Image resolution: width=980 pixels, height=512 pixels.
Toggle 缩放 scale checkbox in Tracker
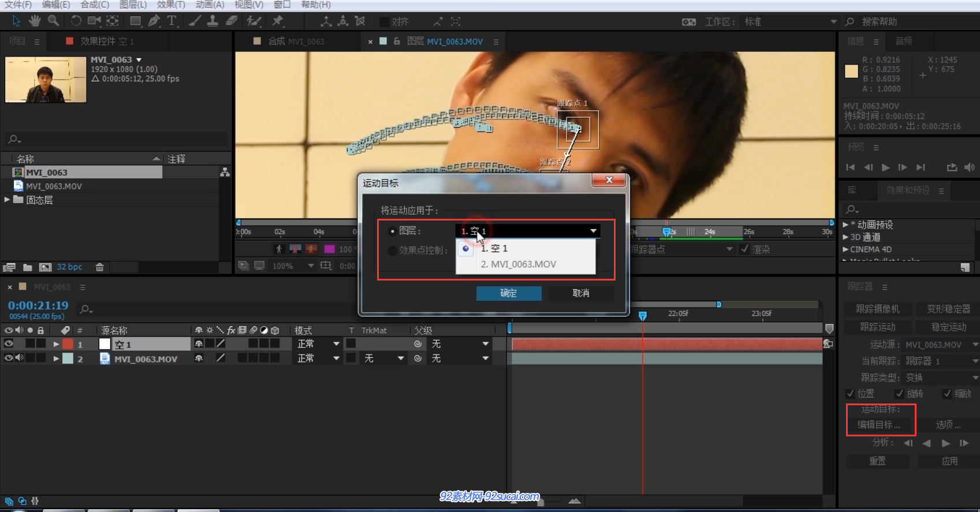(947, 394)
